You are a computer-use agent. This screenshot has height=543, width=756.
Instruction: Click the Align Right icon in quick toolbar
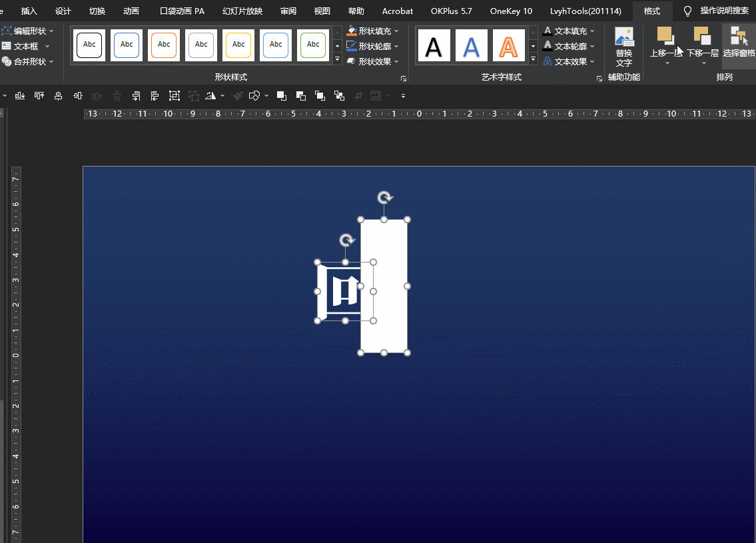coord(136,96)
